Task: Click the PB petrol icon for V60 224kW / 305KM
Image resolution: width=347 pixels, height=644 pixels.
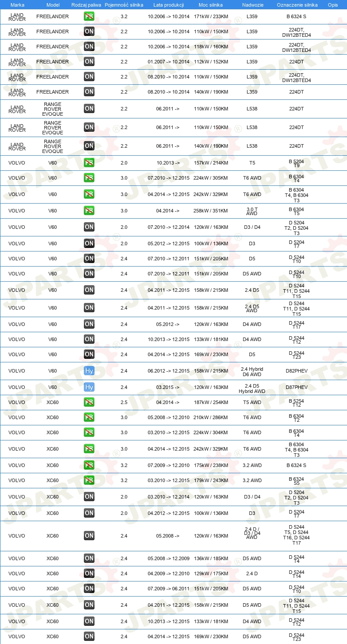Action: pyautogui.click(x=89, y=178)
